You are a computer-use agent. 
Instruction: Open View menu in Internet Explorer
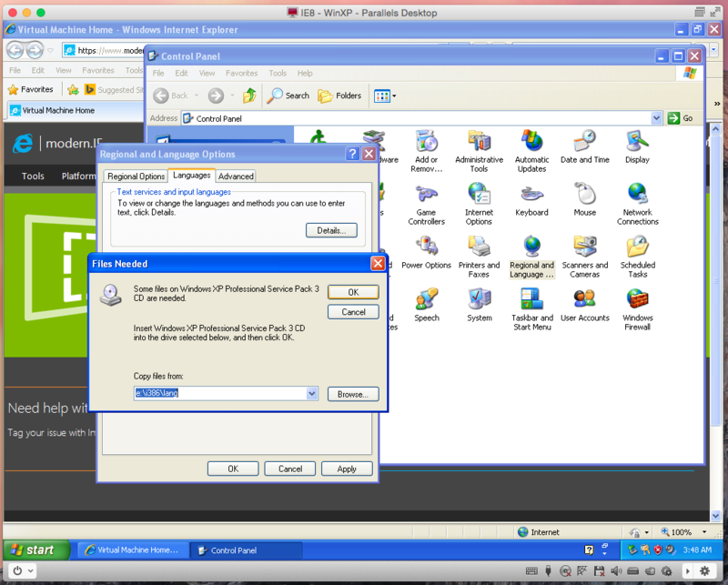pos(64,70)
